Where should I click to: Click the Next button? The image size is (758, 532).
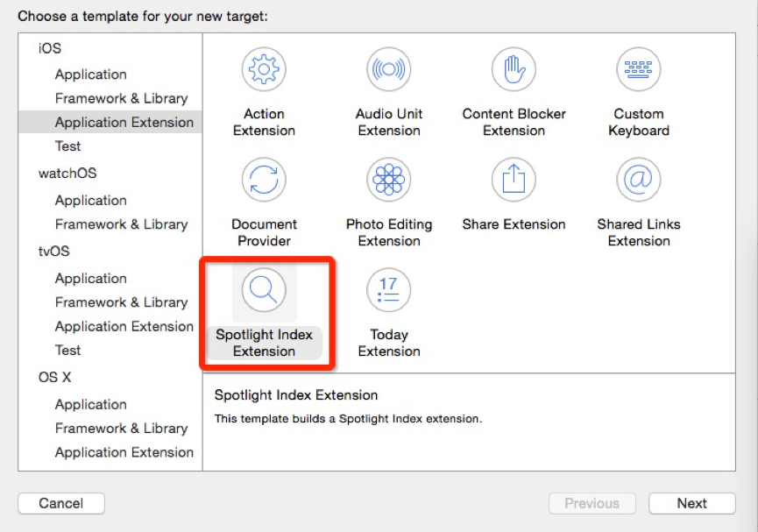(691, 503)
